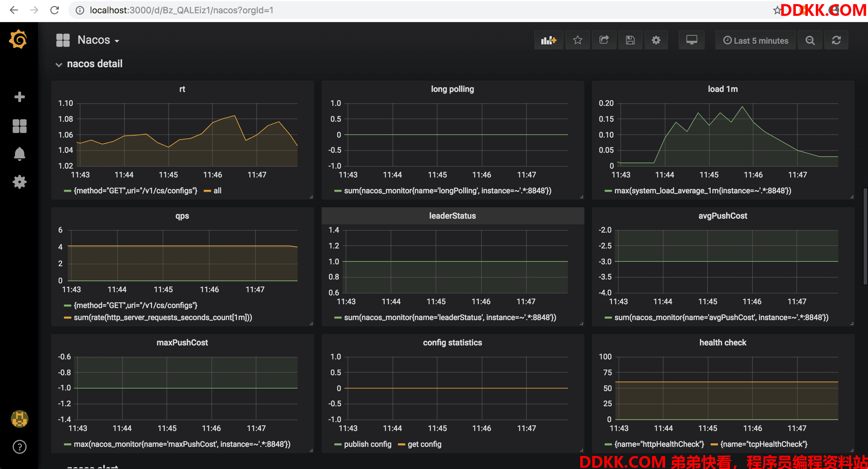Open the Nacos dashboard picker dropdown
This screenshot has height=469, width=868.
click(98, 40)
